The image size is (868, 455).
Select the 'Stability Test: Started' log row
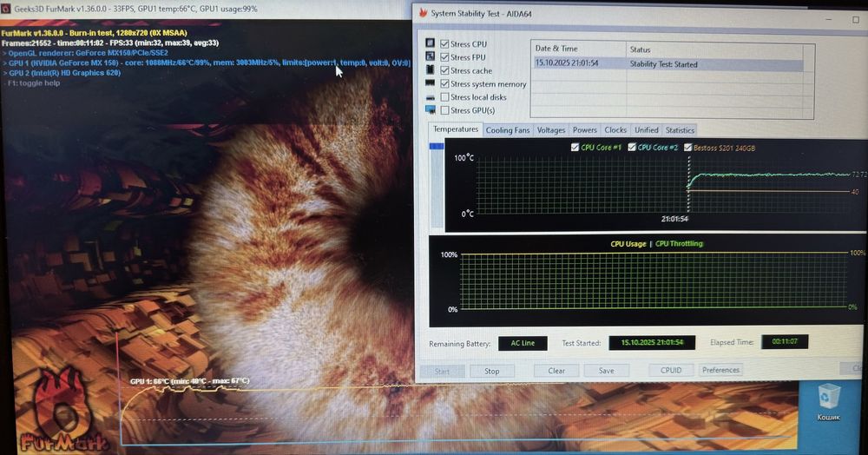[668, 63]
